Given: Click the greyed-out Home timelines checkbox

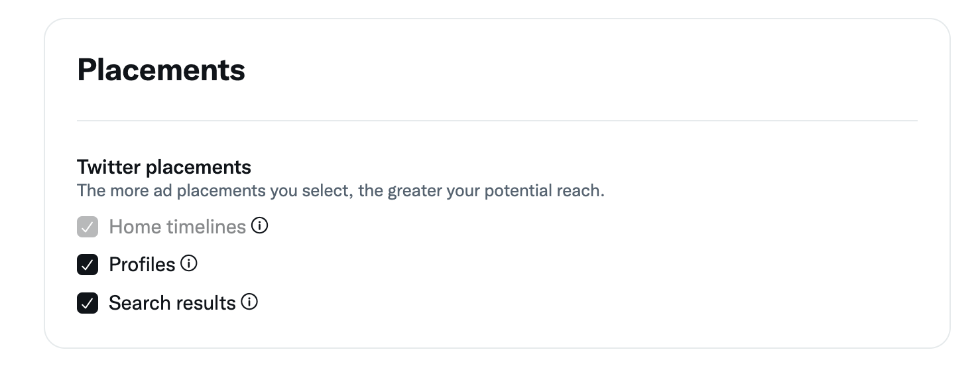Looking at the screenshot, I should click(88, 227).
